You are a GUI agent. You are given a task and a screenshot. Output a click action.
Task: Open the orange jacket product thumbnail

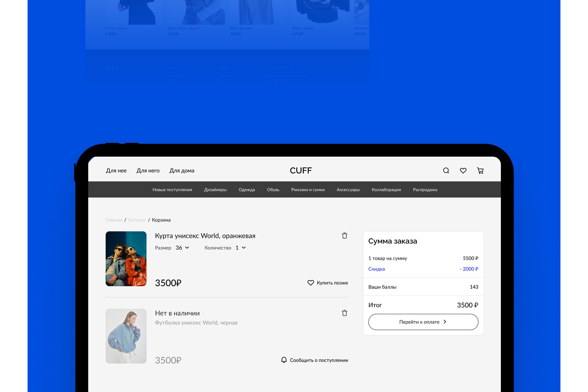(126, 258)
